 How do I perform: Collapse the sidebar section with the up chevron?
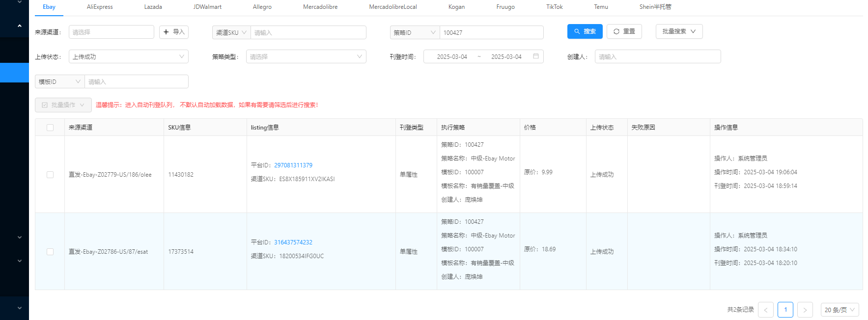[20, 26]
